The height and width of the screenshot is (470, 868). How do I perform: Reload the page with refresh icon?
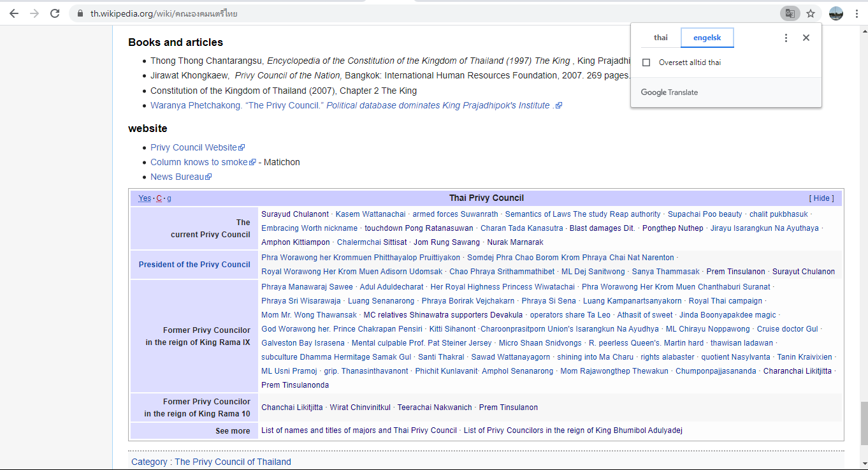55,13
